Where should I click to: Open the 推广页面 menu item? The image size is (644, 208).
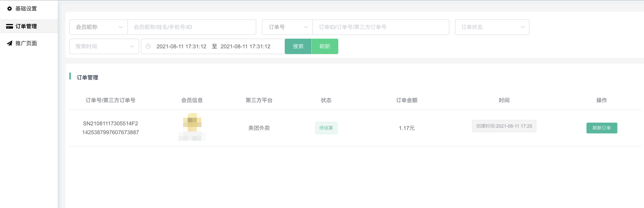click(29, 43)
